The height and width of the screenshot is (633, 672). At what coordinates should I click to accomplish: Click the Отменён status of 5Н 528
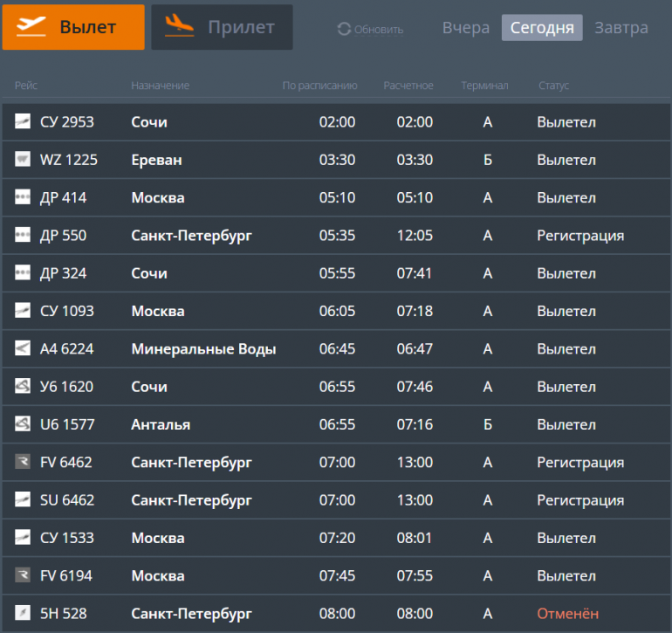[567, 614]
